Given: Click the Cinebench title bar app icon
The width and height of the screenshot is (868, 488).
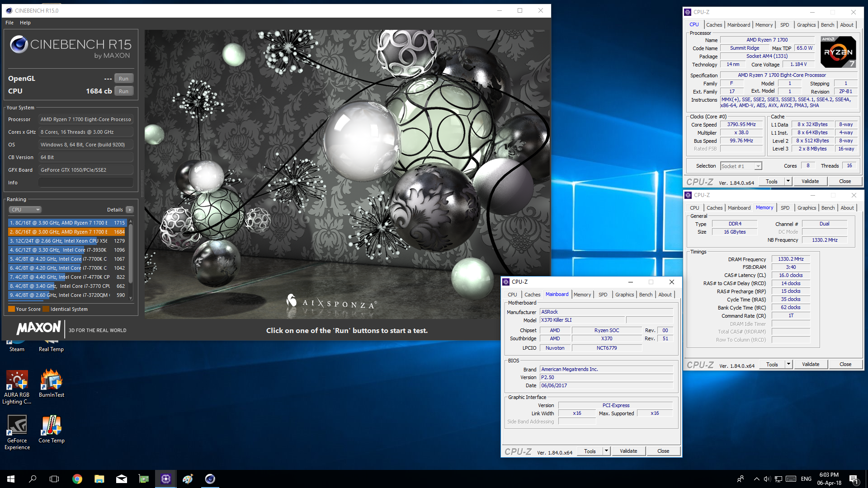Looking at the screenshot, I should tap(9, 10).
